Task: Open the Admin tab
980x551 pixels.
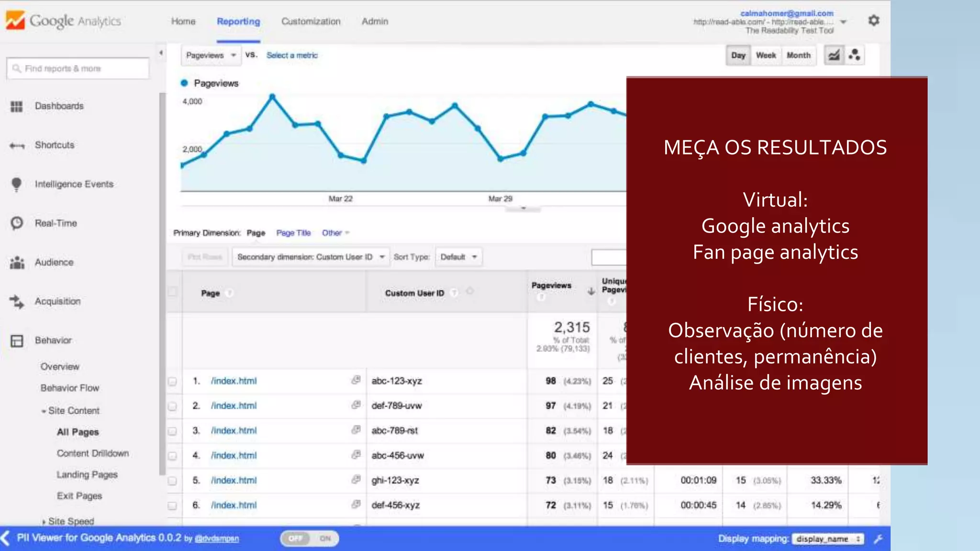Action: point(375,22)
